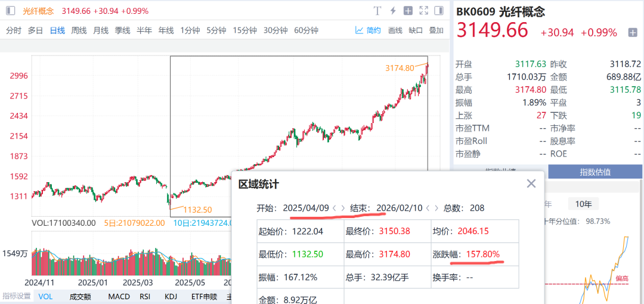
Task: Toggle the left sidebar panel icon
Action: (11, 11)
